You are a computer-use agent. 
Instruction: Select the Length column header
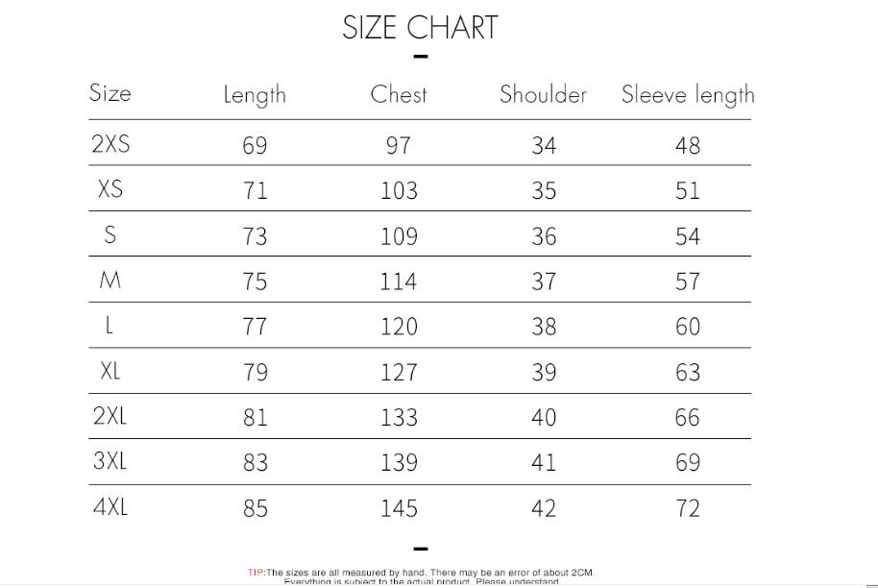[x=255, y=94]
